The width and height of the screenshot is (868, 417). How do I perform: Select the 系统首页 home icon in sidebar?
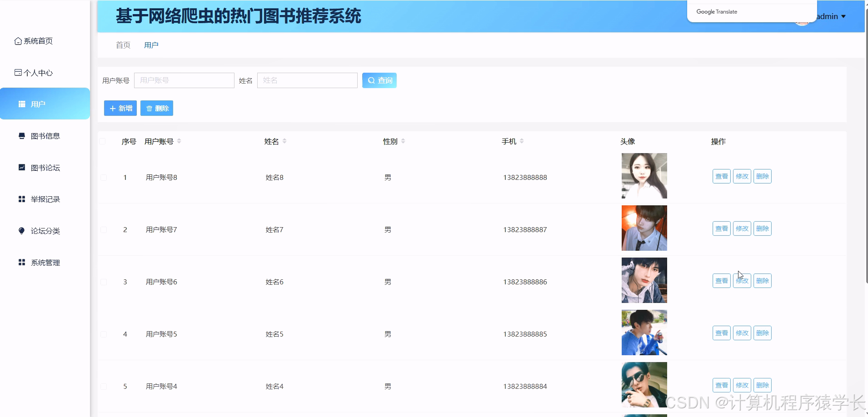point(18,40)
